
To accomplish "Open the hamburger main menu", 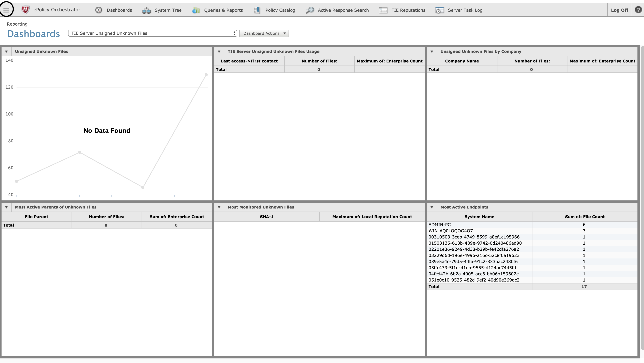I will click(6, 10).
